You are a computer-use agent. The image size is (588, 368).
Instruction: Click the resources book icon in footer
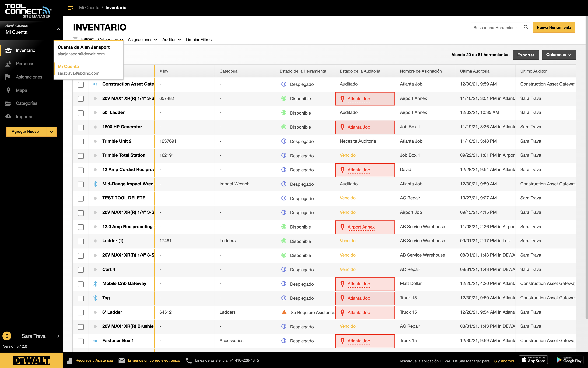click(69, 360)
